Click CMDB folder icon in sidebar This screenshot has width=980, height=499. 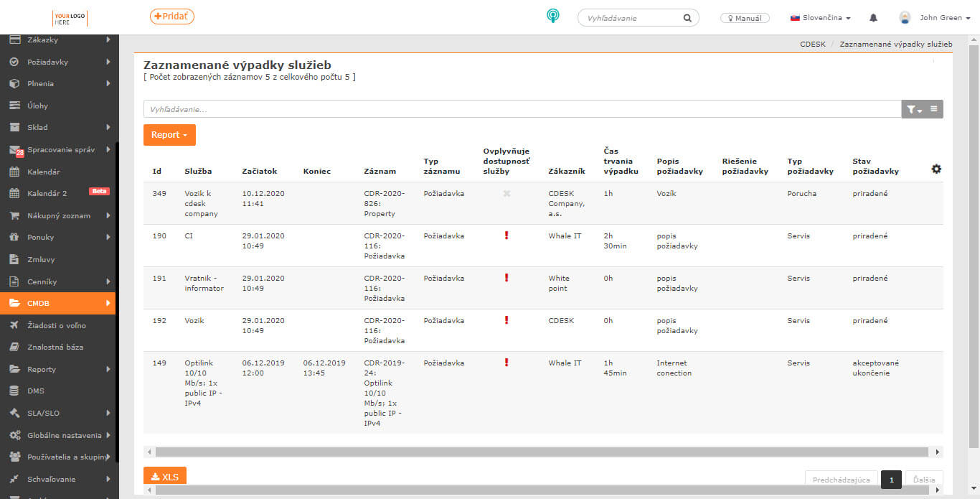[14, 303]
